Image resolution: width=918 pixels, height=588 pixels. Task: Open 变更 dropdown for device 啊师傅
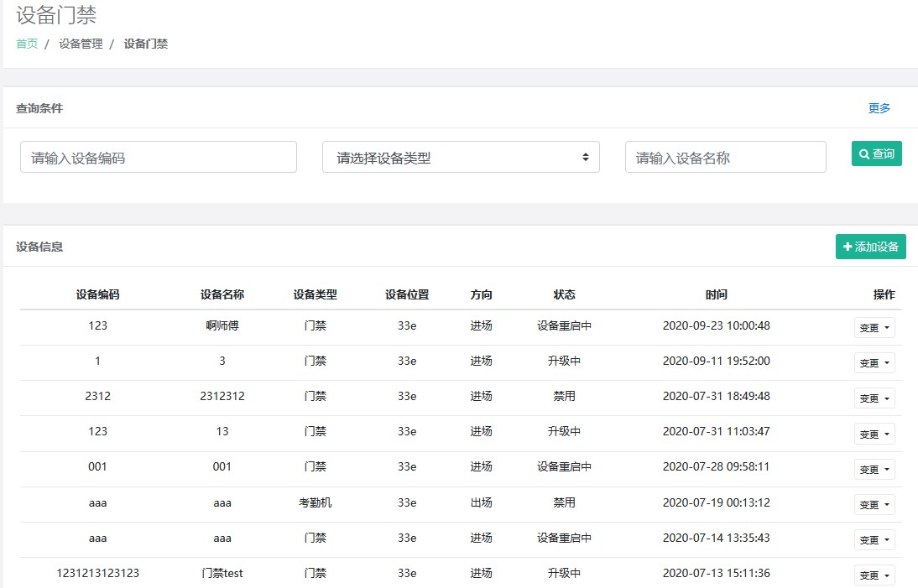click(x=874, y=328)
